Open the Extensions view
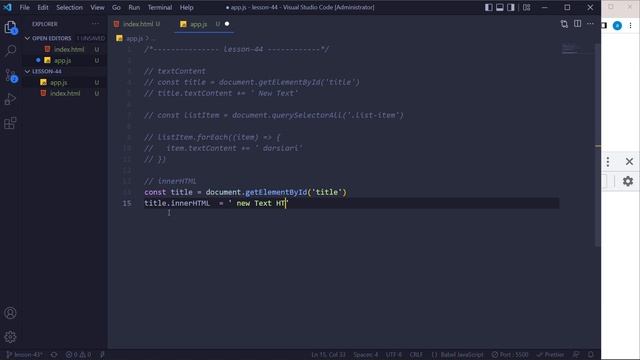Image resolution: width=640 pixels, height=360 pixels. [10, 123]
